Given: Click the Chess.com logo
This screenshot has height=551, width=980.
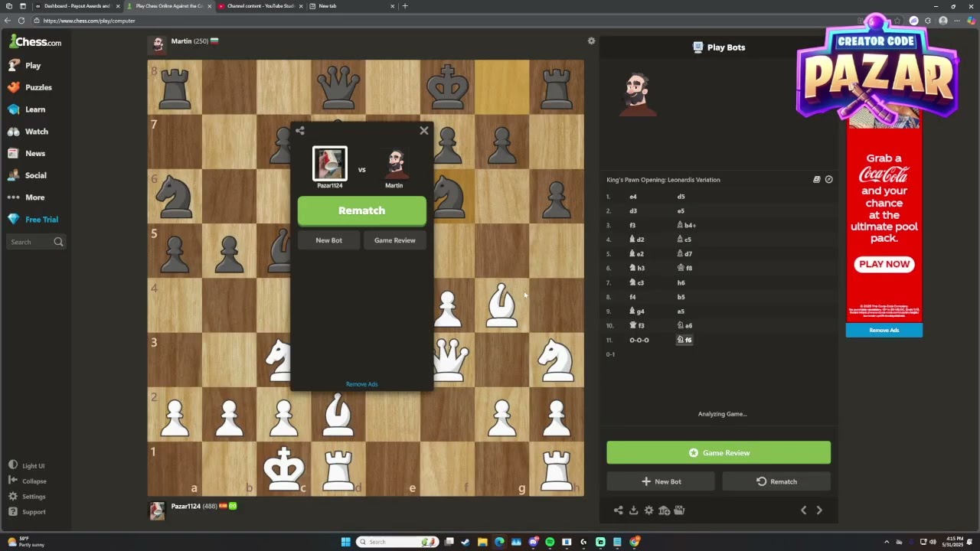Looking at the screenshot, I should (35, 42).
